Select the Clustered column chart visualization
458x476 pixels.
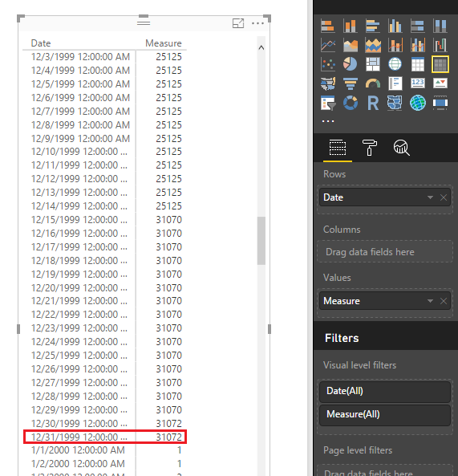click(x=395, y=26)
